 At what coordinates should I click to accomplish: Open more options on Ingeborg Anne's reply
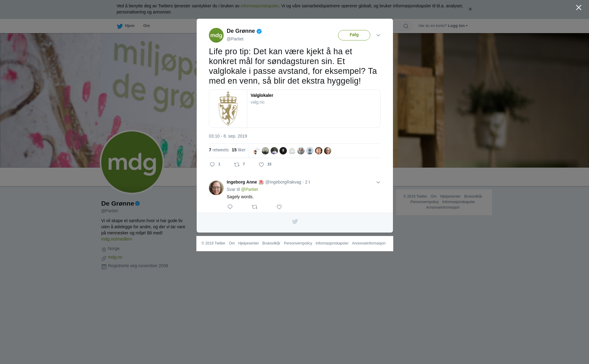[378, 182]
